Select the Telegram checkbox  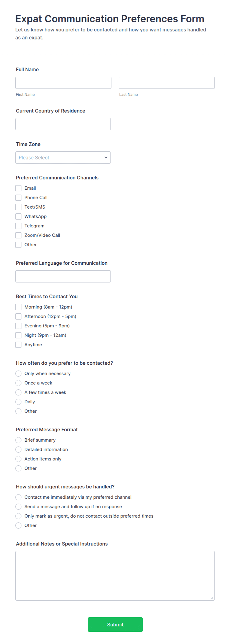click(x=18, y=226)
